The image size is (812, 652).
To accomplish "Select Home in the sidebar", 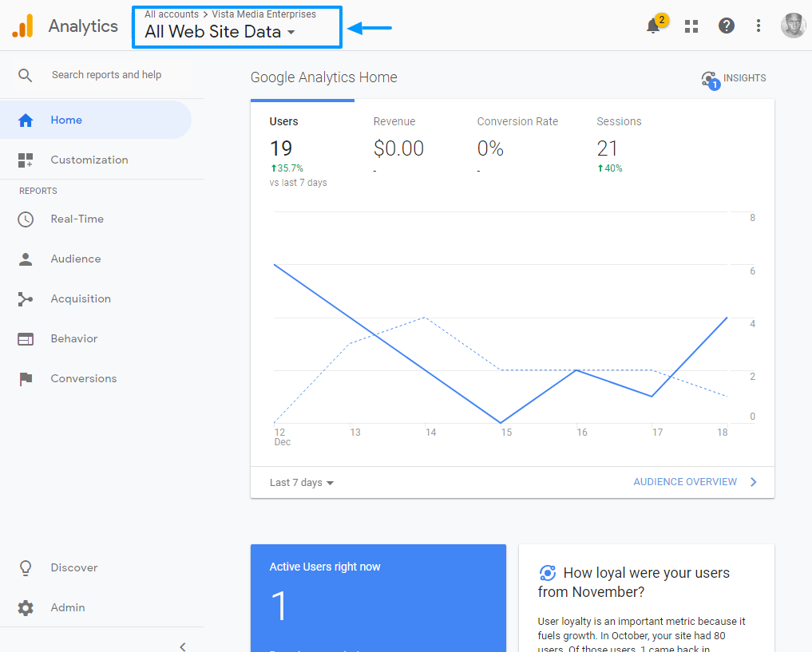I will (66, 121).
